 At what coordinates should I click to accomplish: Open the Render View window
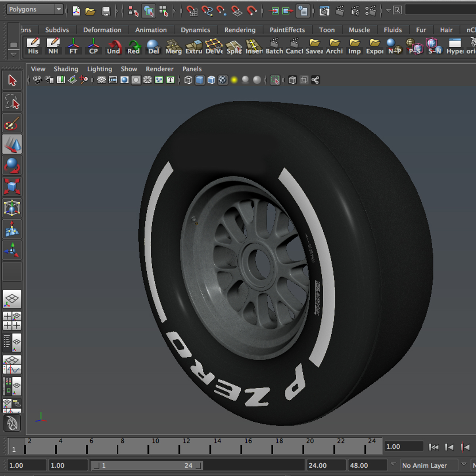pos(324,11)
